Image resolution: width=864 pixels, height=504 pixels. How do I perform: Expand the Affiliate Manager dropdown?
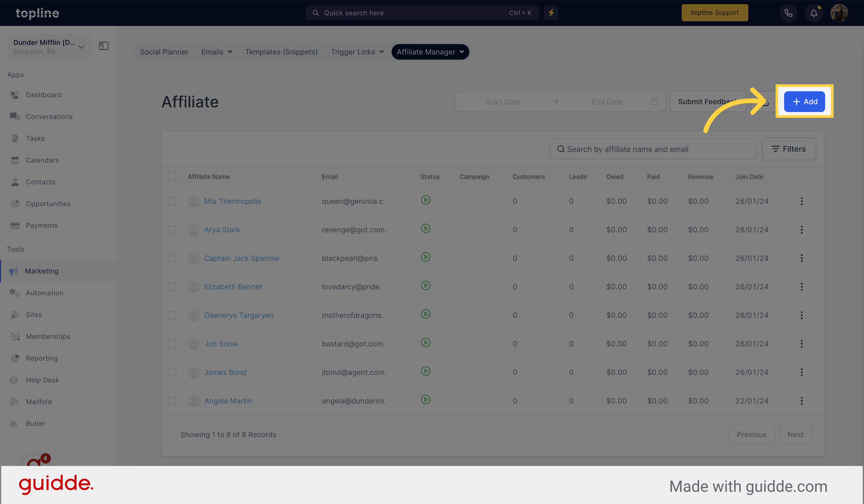tap(430, 52)
